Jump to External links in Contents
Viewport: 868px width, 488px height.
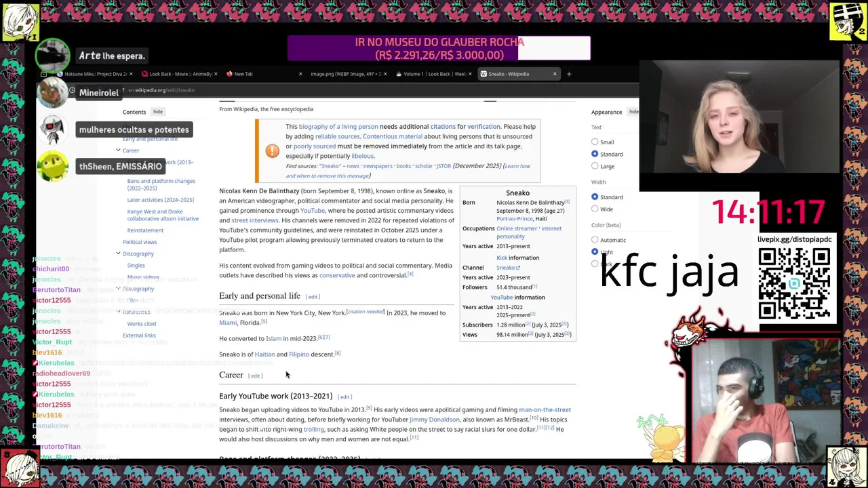click(x=139, y=335)
